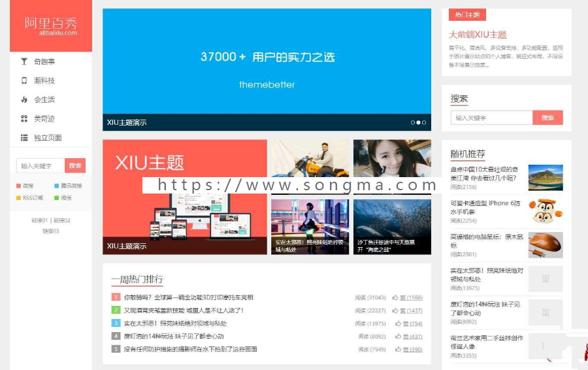Image resolution: width=588 pixels, height=370 pixels.
Task: Click the list icon beside 独立页面
Action: click(24, 138)
